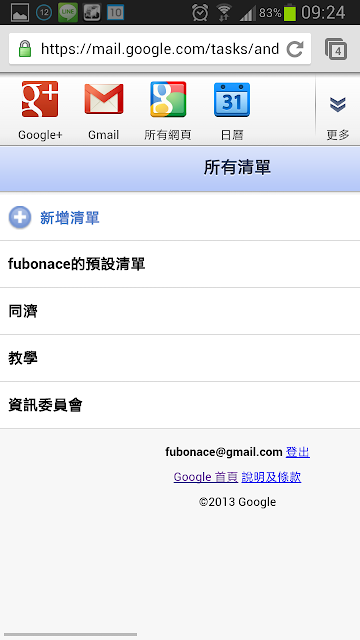Select the URL address field
Image resolution: width=360 pixels, height=640 pixels.
(160, 49)
